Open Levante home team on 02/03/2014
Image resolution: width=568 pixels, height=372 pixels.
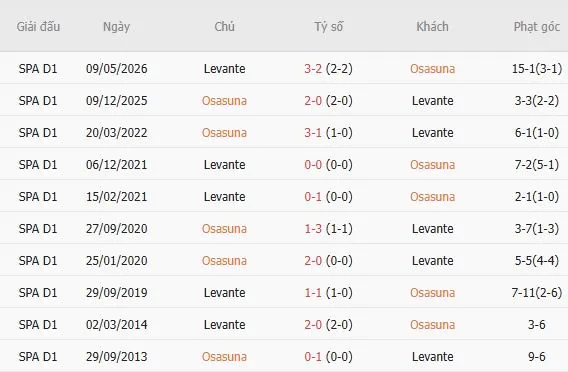pyautogui.click(x=224, y=325)
